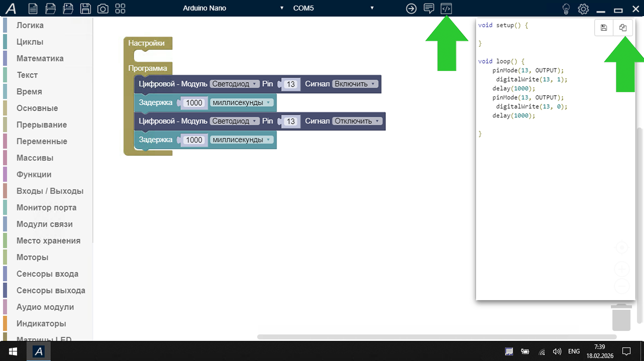Click the upload-to-board arrow icon
The height and width of the screenshot is (361, 644).
tap(412, 9)
